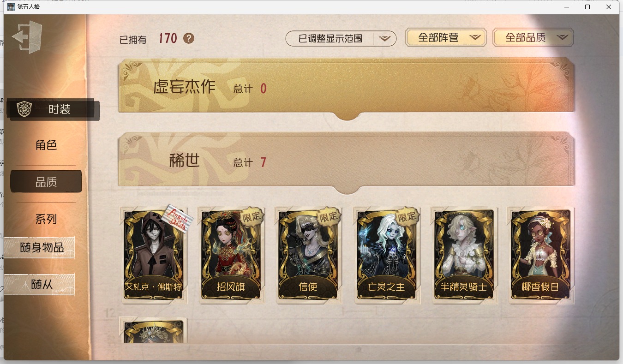Expand the 全部阵营 faction filter
Viewport: 623px width, 364px height.
click(446, 38)
